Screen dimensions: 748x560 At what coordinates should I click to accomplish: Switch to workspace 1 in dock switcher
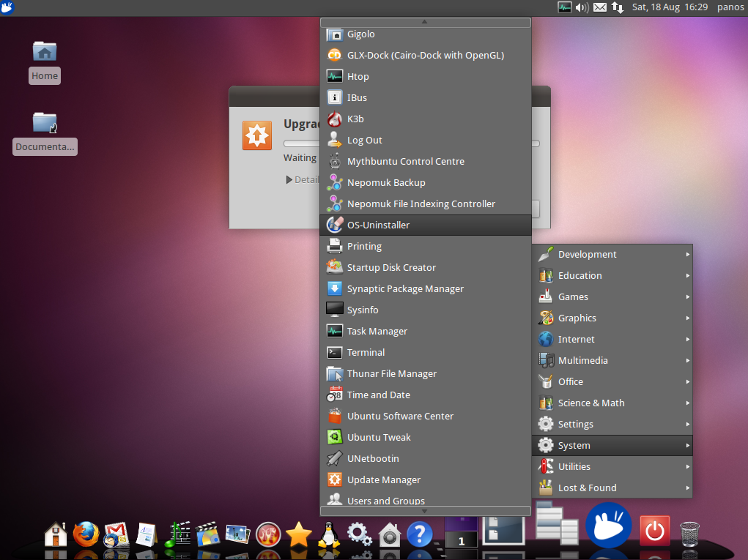pos(462,539)
